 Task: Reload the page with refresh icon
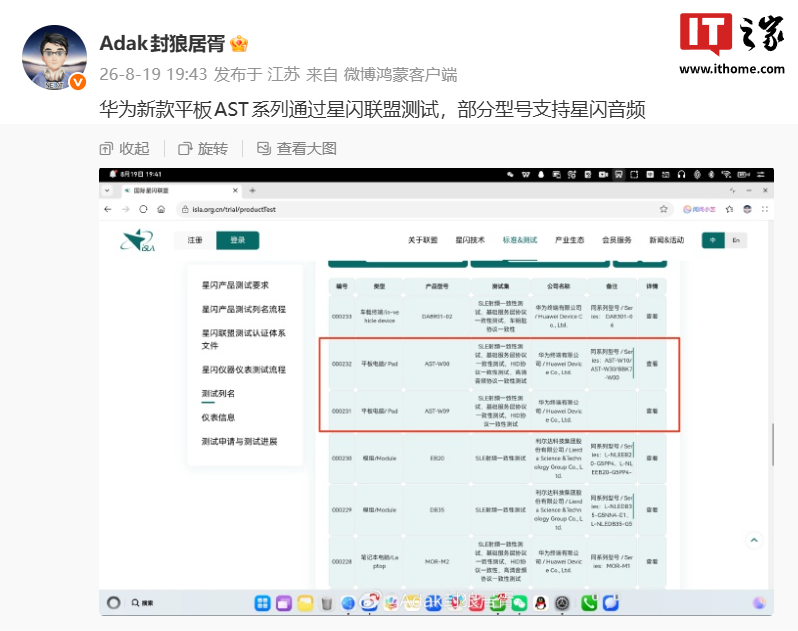tap(143, 209)
